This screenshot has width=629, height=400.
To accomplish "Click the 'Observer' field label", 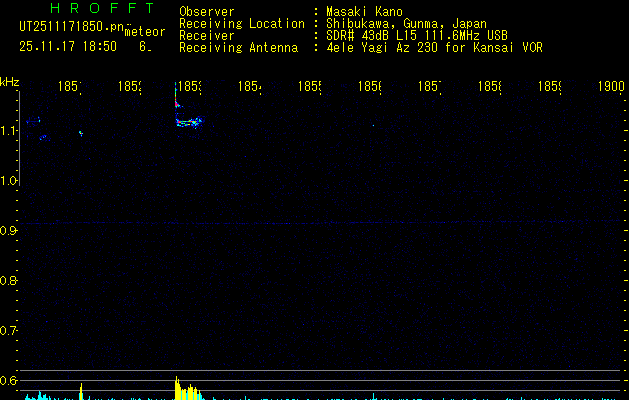I will coord(206,12).
